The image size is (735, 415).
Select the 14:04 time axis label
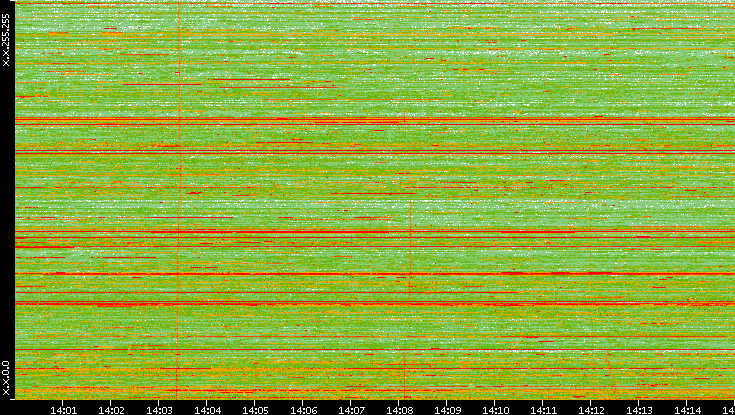coord(207,410)
